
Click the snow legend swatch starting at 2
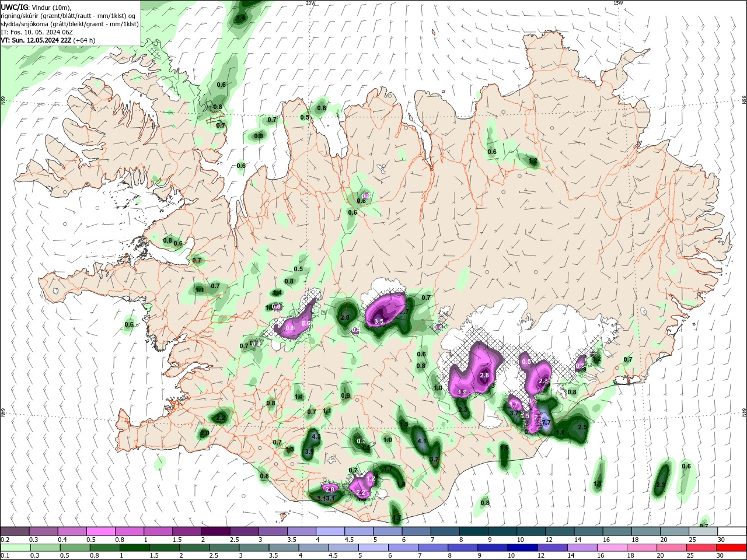coord(215,531)
